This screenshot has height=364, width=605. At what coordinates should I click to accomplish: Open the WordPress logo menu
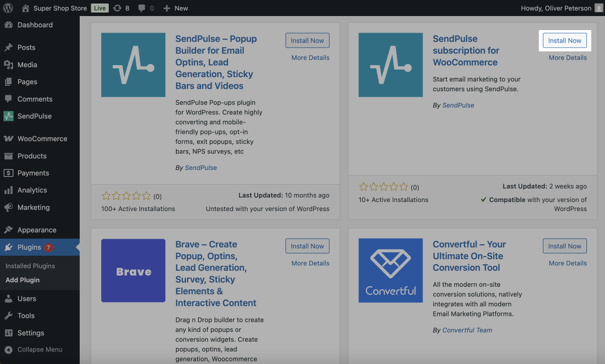click(x=8, y=8)
